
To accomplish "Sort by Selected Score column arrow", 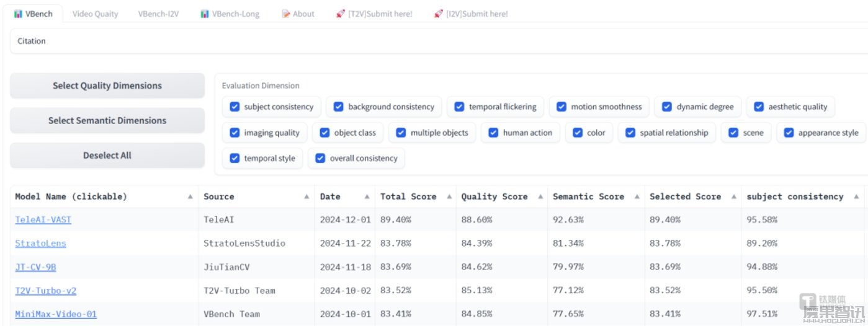I will click(733, 196).
